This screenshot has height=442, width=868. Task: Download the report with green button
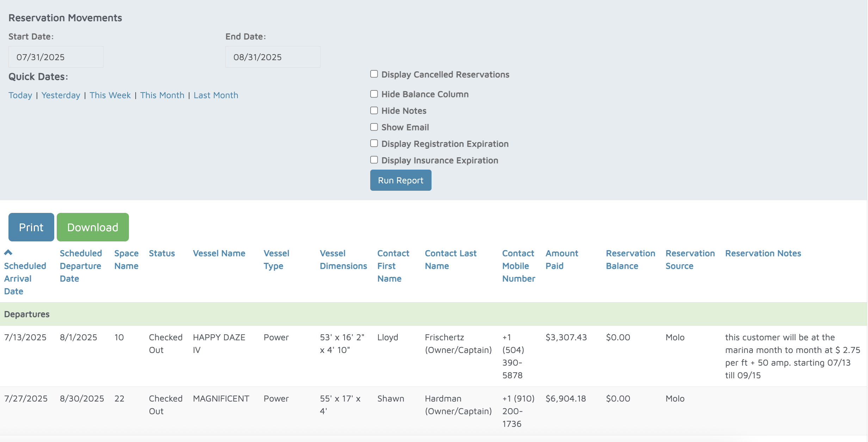click(93, 227)
